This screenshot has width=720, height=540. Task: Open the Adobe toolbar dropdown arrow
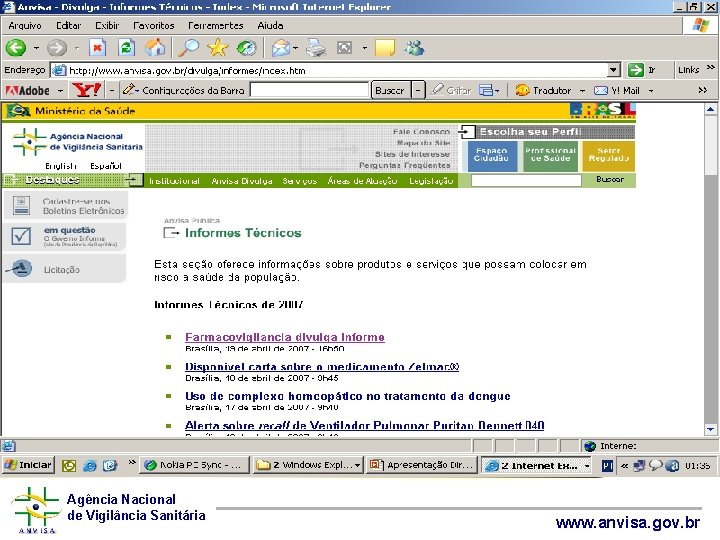pos(60,90)
